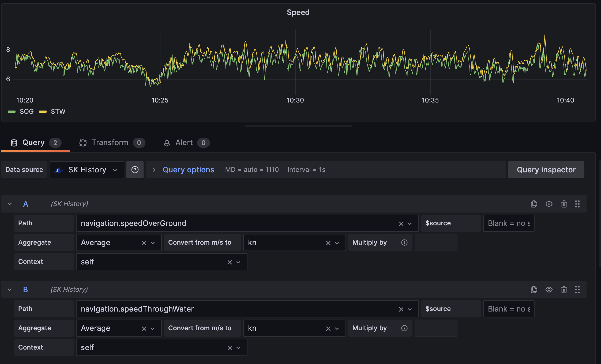Clear the speedThroughWater path value
The height and width of the screenshot is (364, 601).
coord(401,309)
